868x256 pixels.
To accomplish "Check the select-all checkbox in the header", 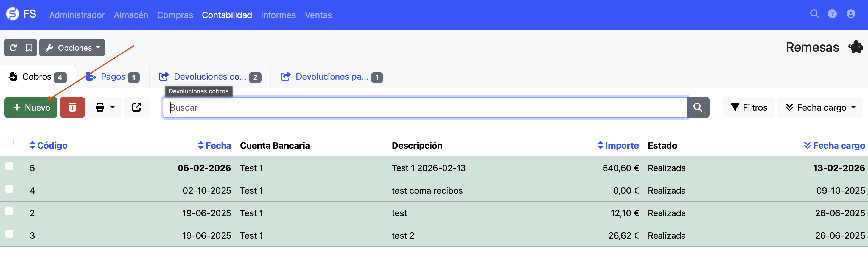I will tap(9, 142).
